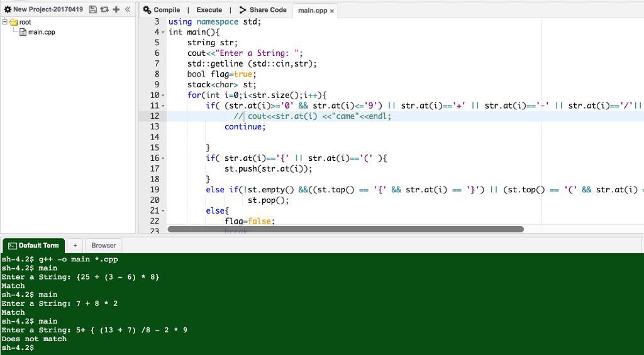Click the horizontal scrollbar of the editor
The height and width of the screenshot is (355, 644).
coord(345,229)
